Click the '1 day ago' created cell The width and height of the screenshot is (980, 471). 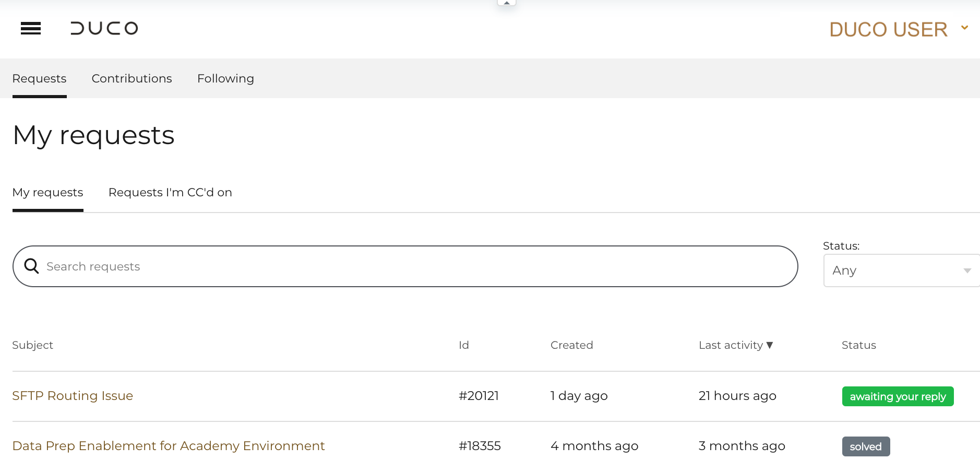pos(579,396)
